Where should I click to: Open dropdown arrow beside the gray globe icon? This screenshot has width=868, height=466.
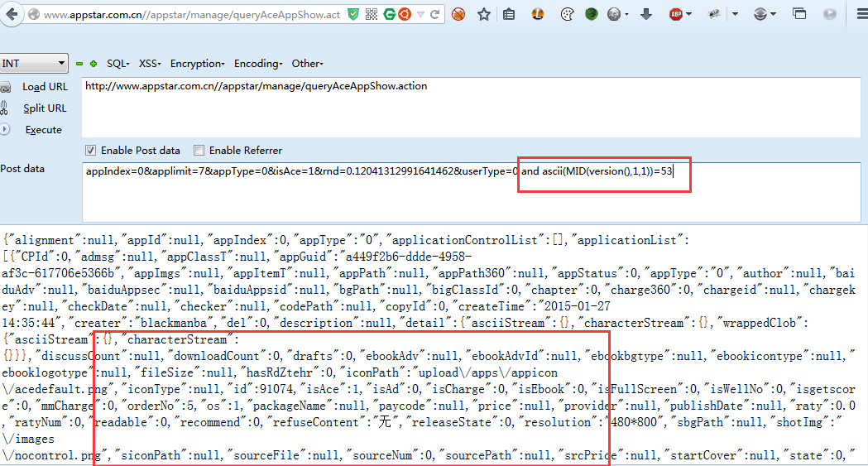click(x=626, y=15)
